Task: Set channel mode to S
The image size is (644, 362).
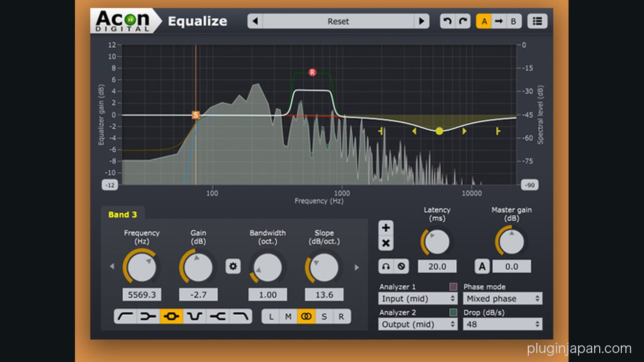Action: (324, 316)
